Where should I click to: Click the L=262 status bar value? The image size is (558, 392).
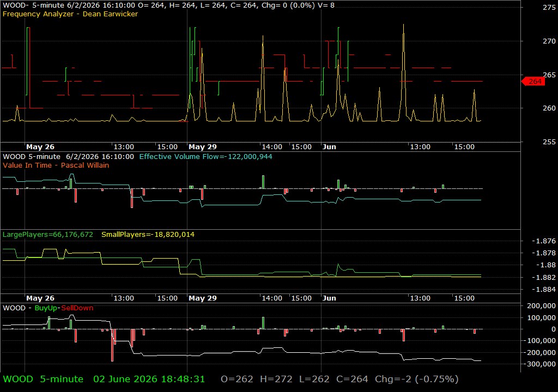[x=314, y=379]
